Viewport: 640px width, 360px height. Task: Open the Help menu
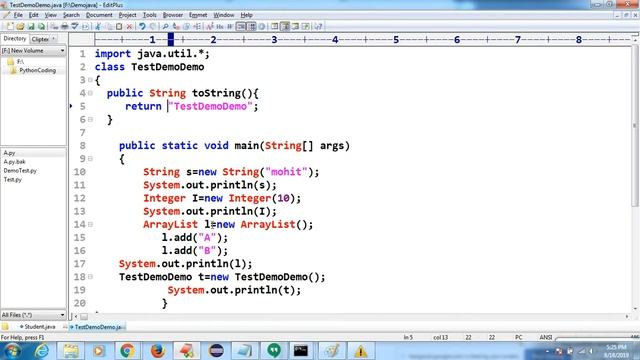pyautogui.click(x=247, y=15)
